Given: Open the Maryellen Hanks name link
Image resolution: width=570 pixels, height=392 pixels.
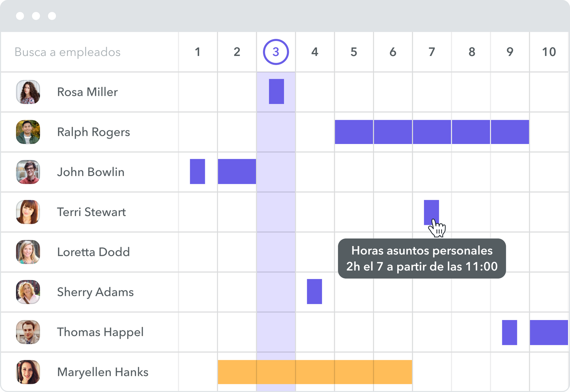Looking at the screenshot, I should (x=103, y=372).
